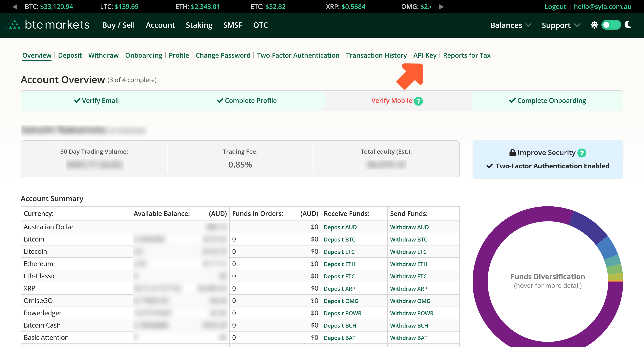Expand the Balances dropdown
This screenshot has height=347, width=644.
(510, 25)
